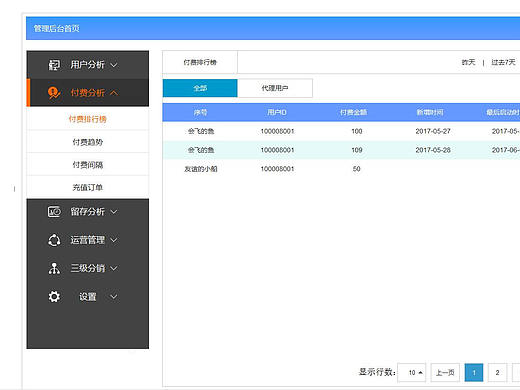
Task: Click the 设置 gear icon
Action: coord(54,297)
